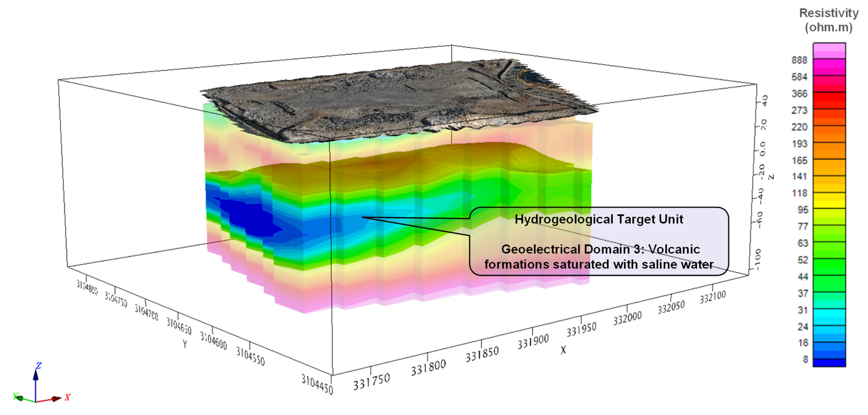Click the 3104450 Y axis label

[x=317, y=384]
